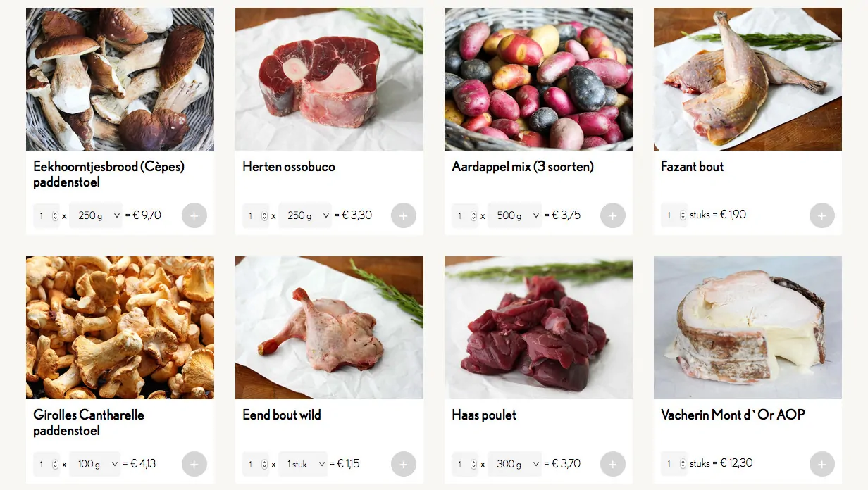The height and width of the screenshot is (490, 868).
Task: Open the Herten ossobuco product title link
Action: (289, 167)
